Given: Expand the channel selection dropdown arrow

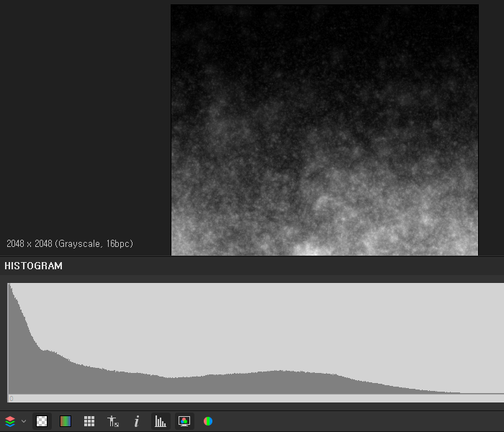Looking at the screenshot, I should [x=24, y=421].
